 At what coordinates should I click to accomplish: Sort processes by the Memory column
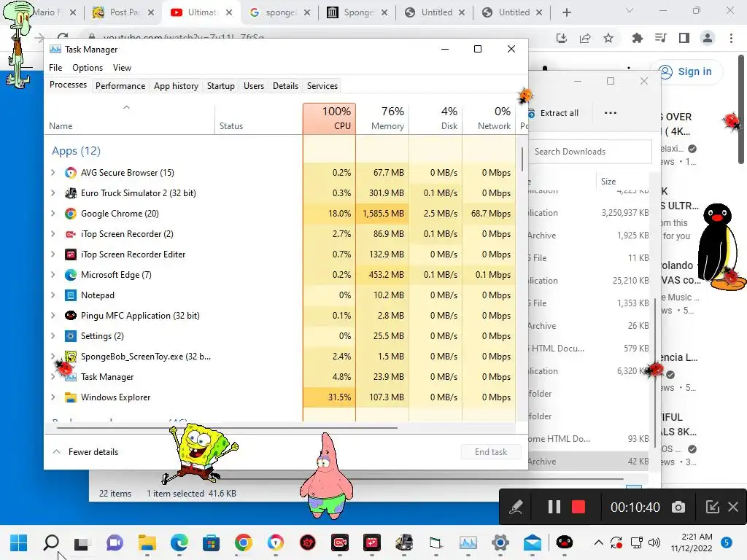382,119
